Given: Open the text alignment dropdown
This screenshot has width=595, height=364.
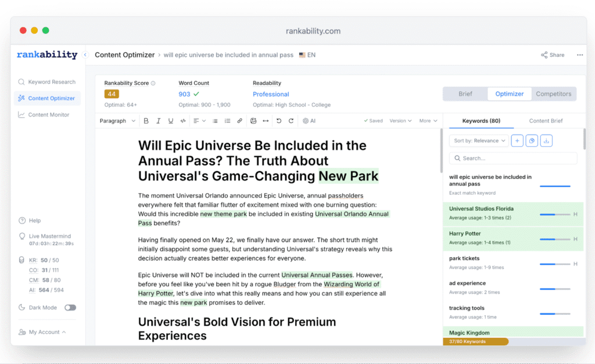Looking at the screenshot, I should pyautogui.click(x=200, y=121).
